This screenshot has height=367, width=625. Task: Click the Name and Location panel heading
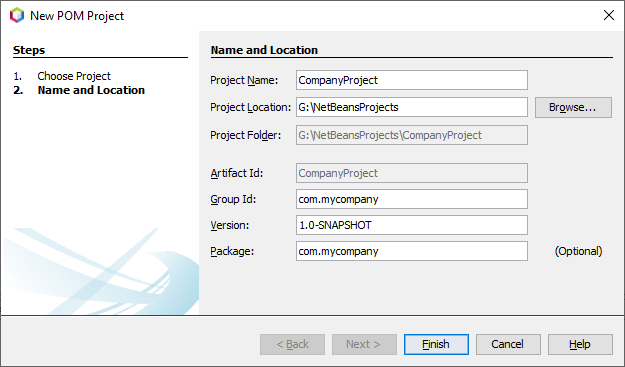click(x=264, y=50)
